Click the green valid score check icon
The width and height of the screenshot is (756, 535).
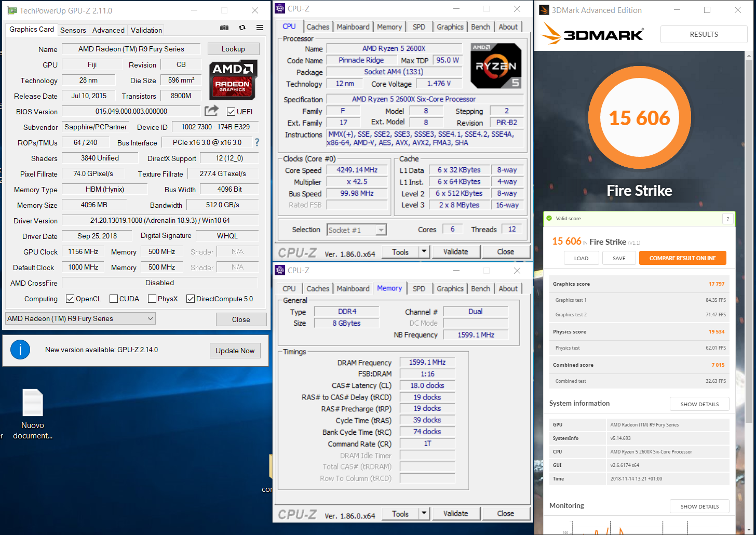coord(549,219)
